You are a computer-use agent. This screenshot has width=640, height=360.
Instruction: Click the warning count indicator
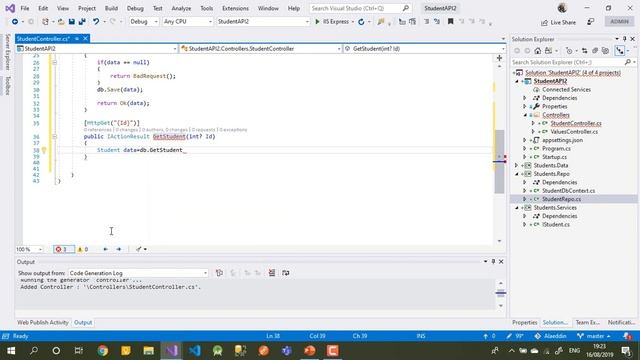coord(83,249)
